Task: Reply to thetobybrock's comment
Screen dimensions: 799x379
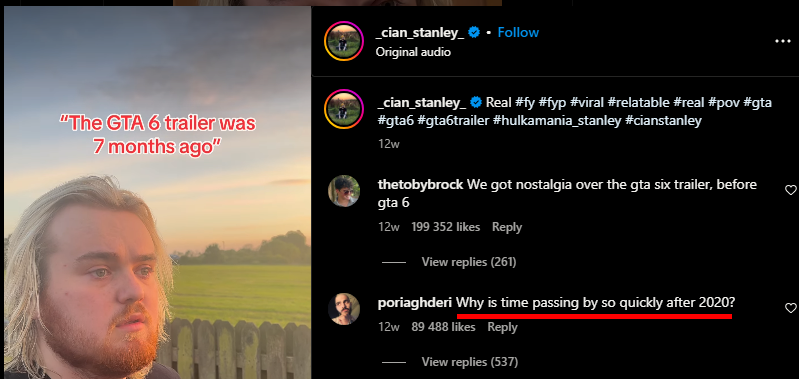Action: (507, 227)
